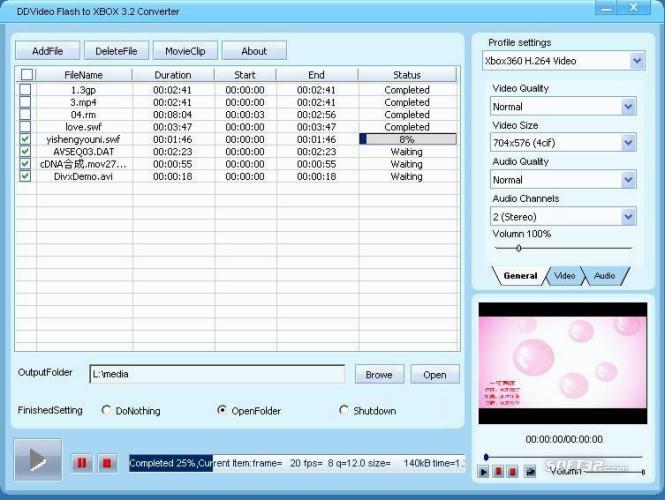Image resolution: width=665 pixels, height=500 pixels.
Task: Click the preview Volumn slider handle
Action: (643, 472)
